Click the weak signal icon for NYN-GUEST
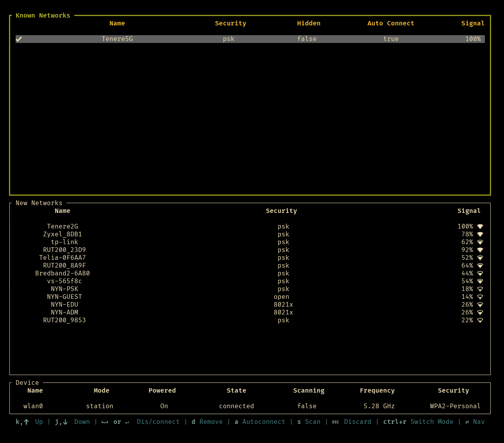Image resolution: width=504 pixels, height=443 pixels. [x=480, y=297]
